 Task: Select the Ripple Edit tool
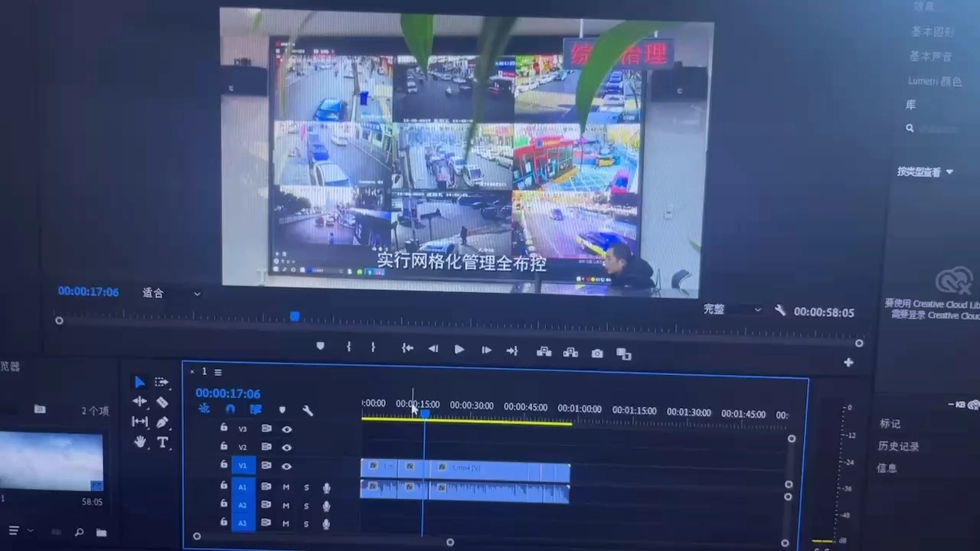click(x=139, y=401)
